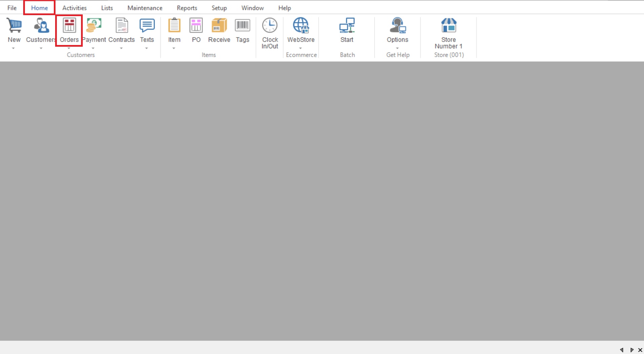The image size is (644, 354).
Task: Expand the Texts dropdown arrow
Action: 147,48
